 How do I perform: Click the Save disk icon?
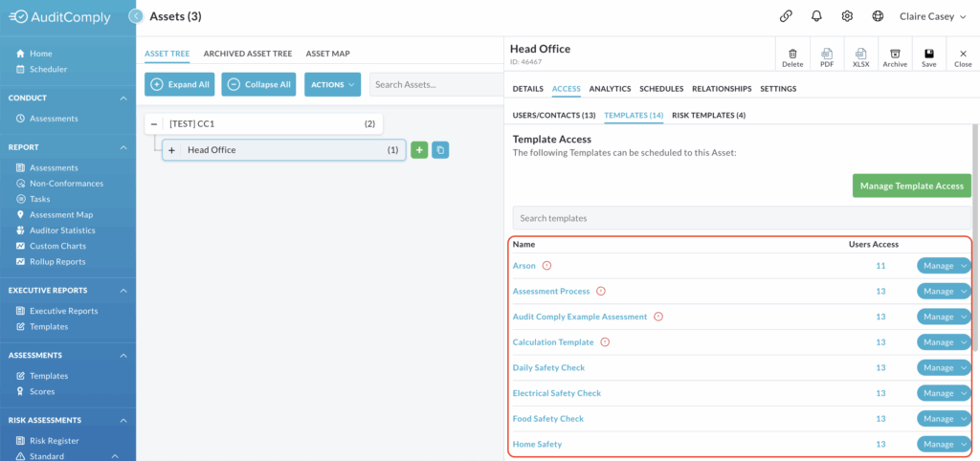[928, 55]
